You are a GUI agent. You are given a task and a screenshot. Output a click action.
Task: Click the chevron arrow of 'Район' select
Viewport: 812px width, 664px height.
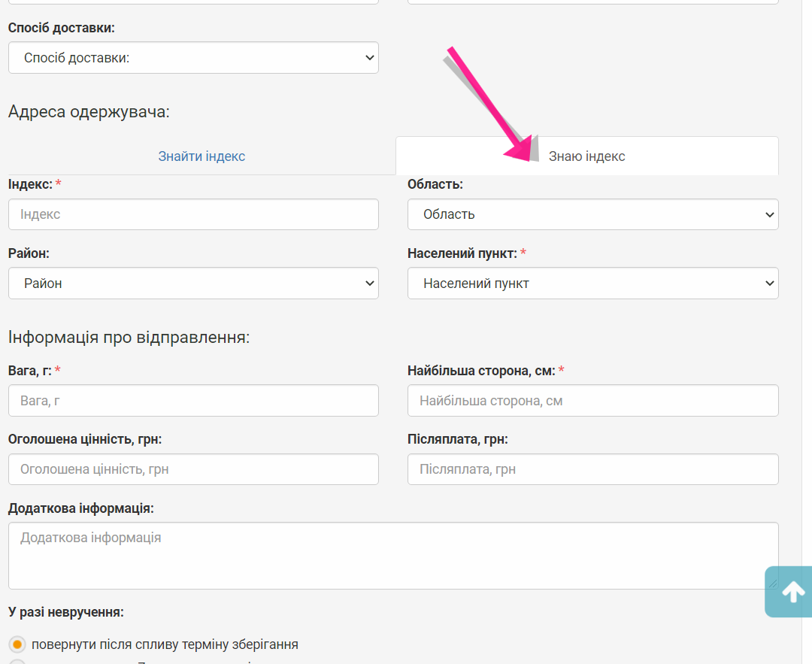369,283
